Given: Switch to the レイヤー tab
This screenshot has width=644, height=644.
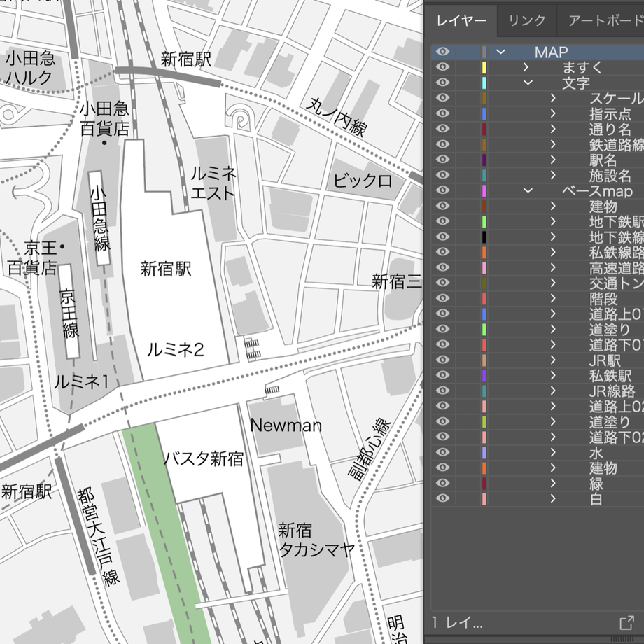Looking at the screenshot, I should pos(461,20).
